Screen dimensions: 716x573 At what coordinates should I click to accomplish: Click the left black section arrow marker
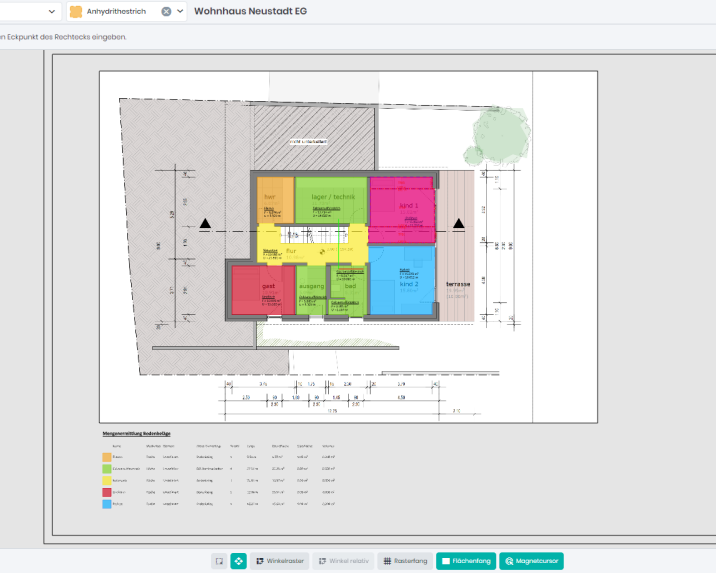click(x=205, y=224)
